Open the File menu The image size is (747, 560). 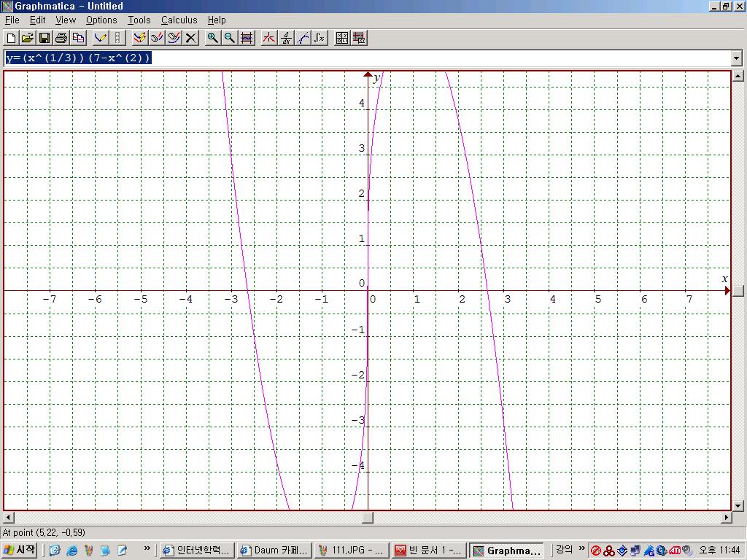click(x=12, y=20)
